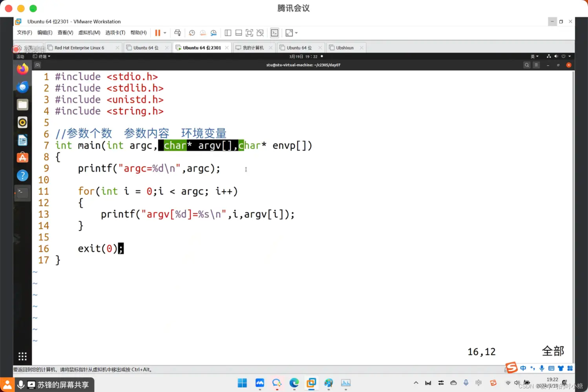
Task: Expand the stretch display dropdown arrow
Action: tap(296, 33)
